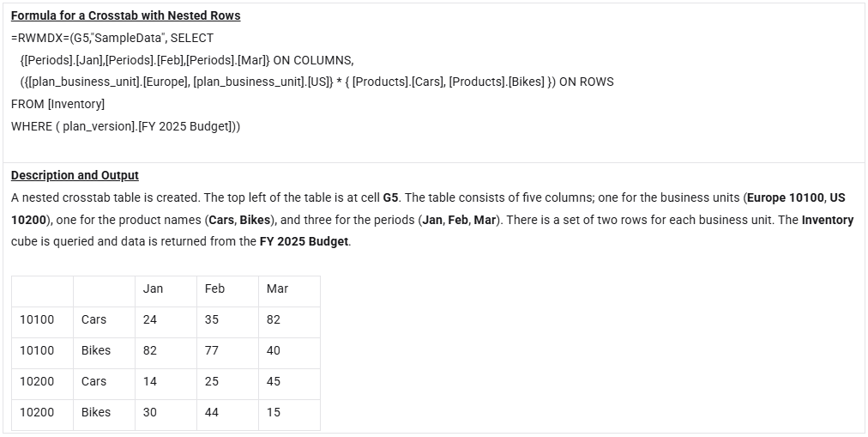
Task: Click the value 24 in the table
Action: coord(150,319)
